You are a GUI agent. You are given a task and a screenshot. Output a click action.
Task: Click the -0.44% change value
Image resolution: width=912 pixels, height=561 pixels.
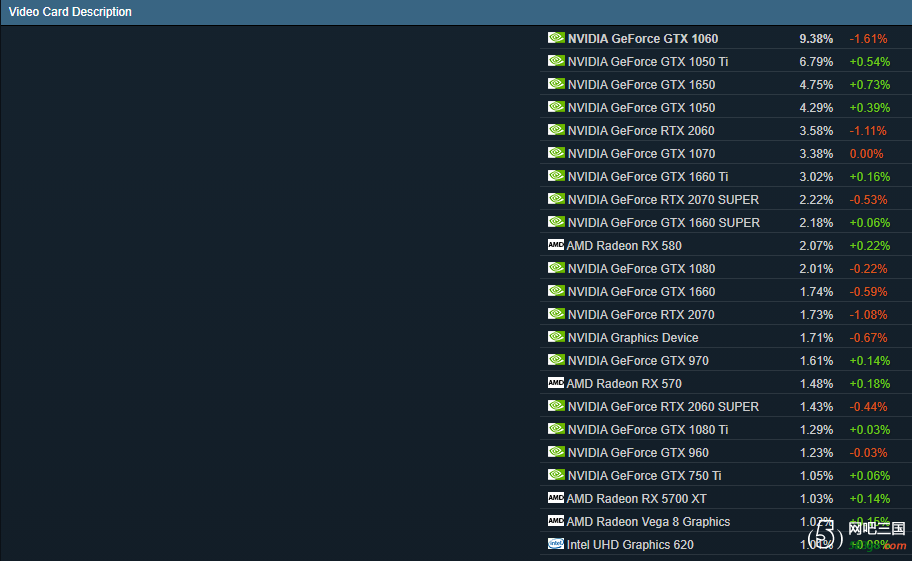click(868, 407)
